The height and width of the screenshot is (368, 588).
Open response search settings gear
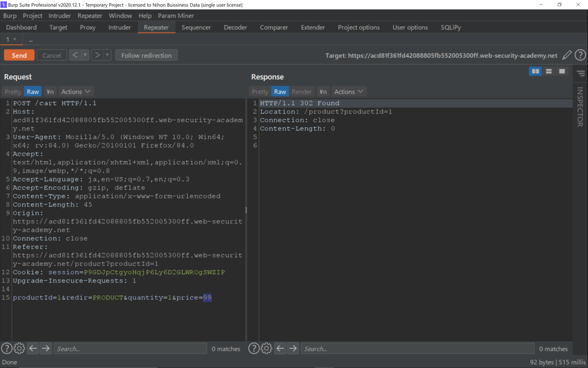point(266,348)
